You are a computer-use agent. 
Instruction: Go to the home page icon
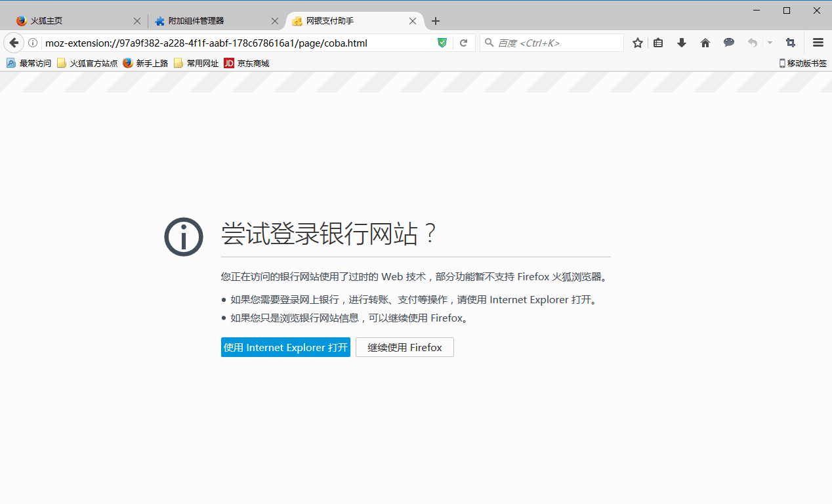pyautogui.click(x=705, y=43)
